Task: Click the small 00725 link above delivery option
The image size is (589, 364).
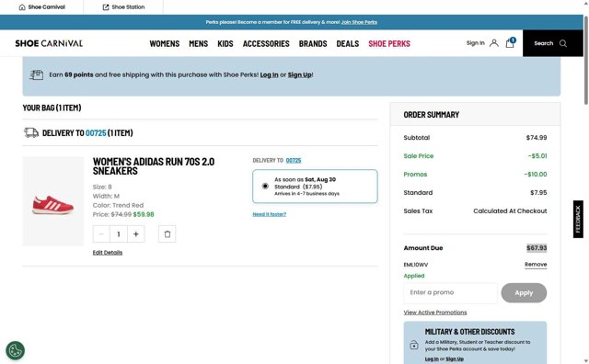Action: (294, 160)
